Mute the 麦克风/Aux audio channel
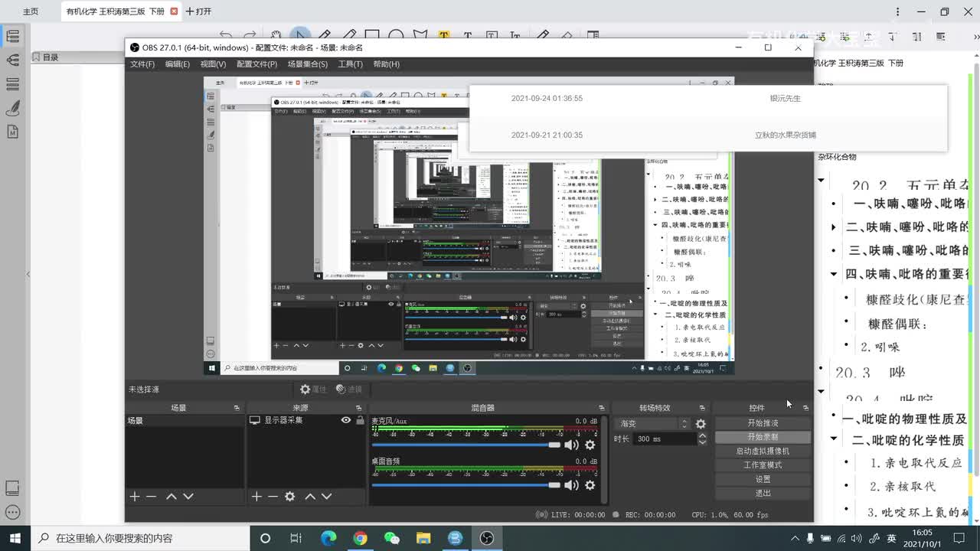This screenshot has height=551, width=980. click(x=571, y=445)
